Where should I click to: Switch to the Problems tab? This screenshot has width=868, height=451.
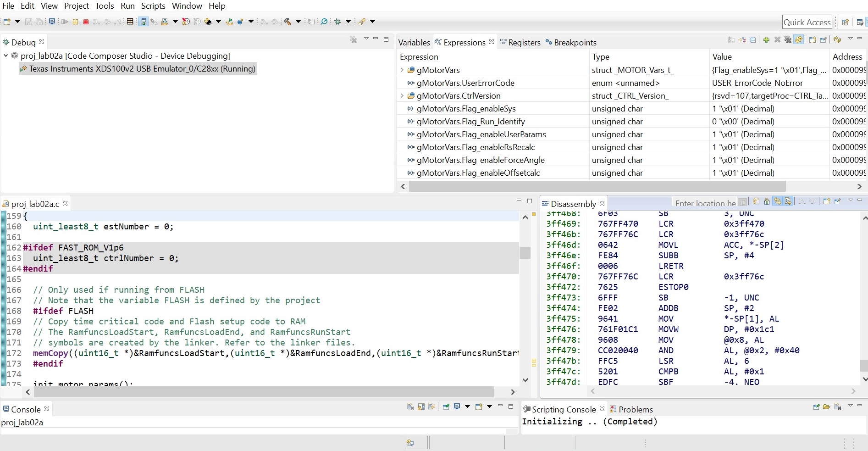[x=631, y=409]
